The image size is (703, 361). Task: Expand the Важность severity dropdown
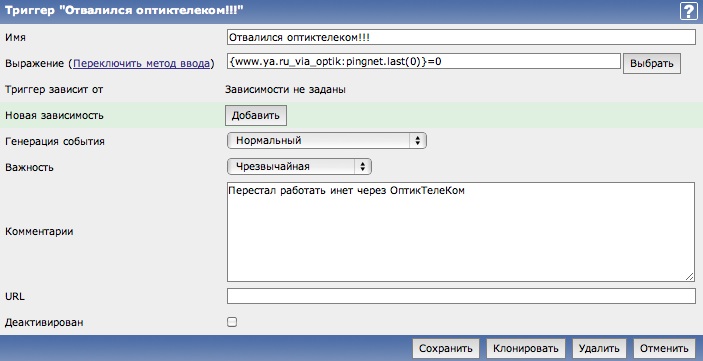[299, 166]
